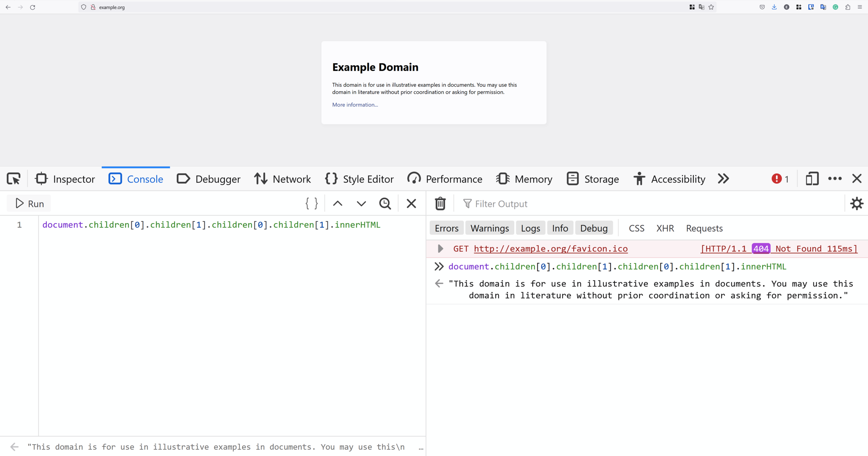Screen dimensions: 868x456
Task: Enable the XHR filter
Action: pyautogui.click(x=665, y=228)
